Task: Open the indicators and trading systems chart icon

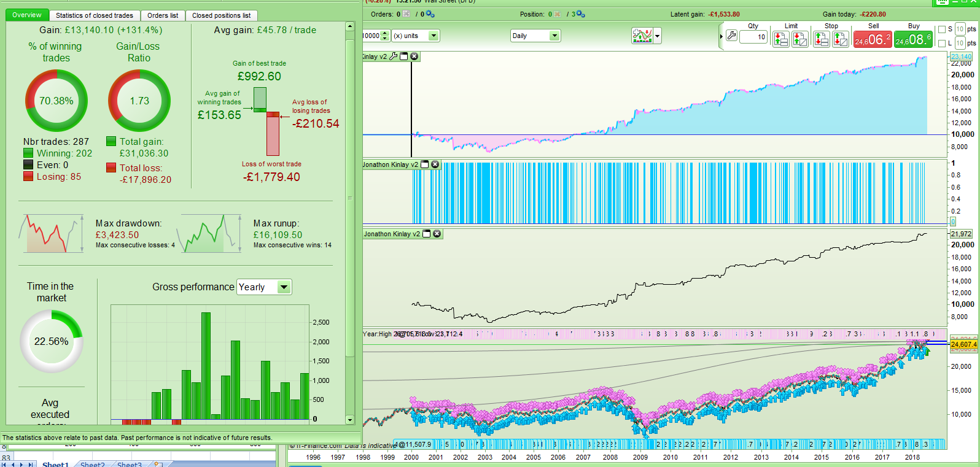Action: pyautogui.click(x=642, y=36)
